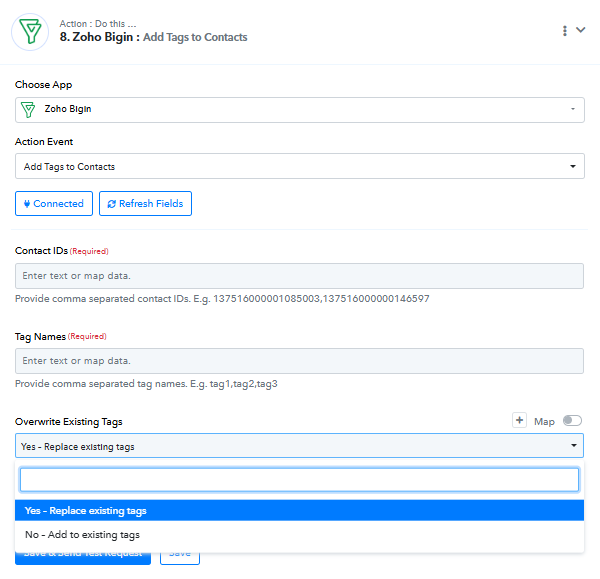Viewport: 600px width, 579px height.
Task: Focus the Contact IDs input field
Action: pos(299,276)
